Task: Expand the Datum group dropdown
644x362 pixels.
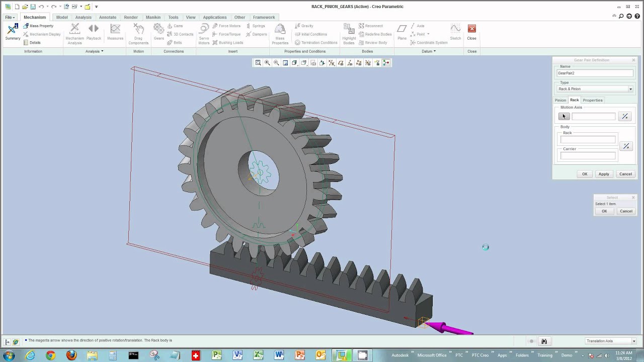Action: 429,51
